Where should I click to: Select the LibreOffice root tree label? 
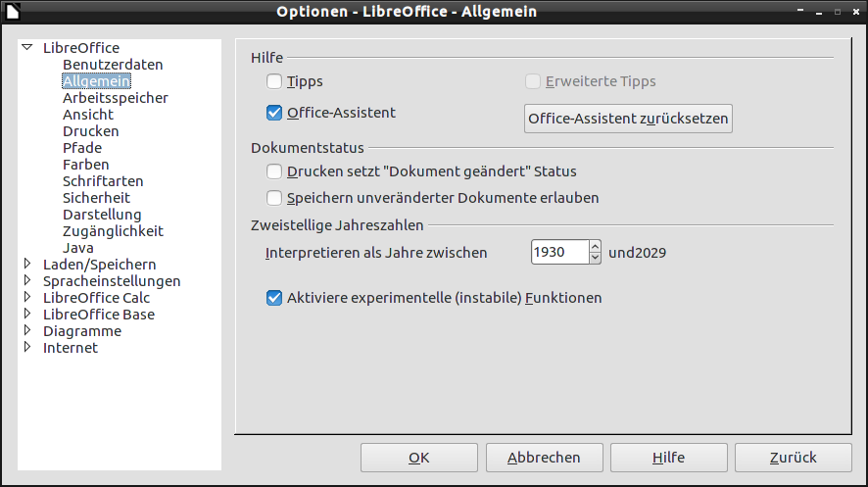point(81,48)
